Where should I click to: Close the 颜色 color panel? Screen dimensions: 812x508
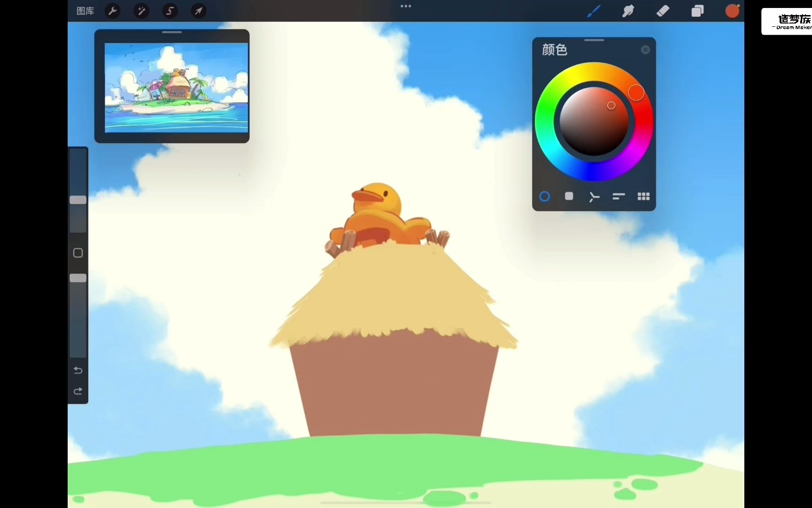(x=645, y=50)
